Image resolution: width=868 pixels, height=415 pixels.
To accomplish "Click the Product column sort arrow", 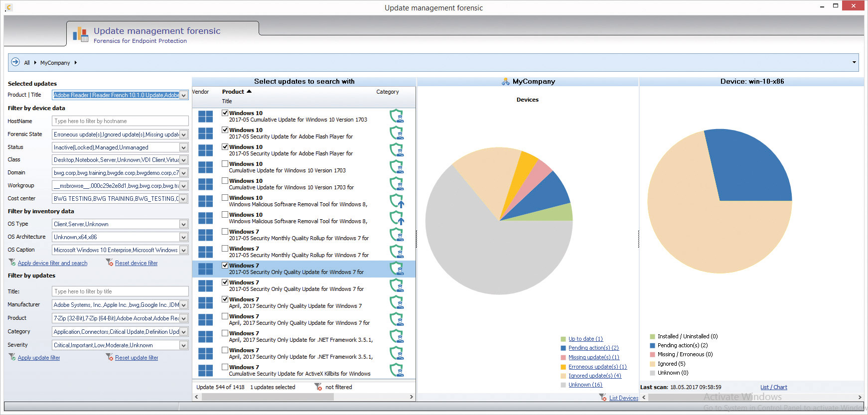I will pyautogui.click(x=249, y=92).
